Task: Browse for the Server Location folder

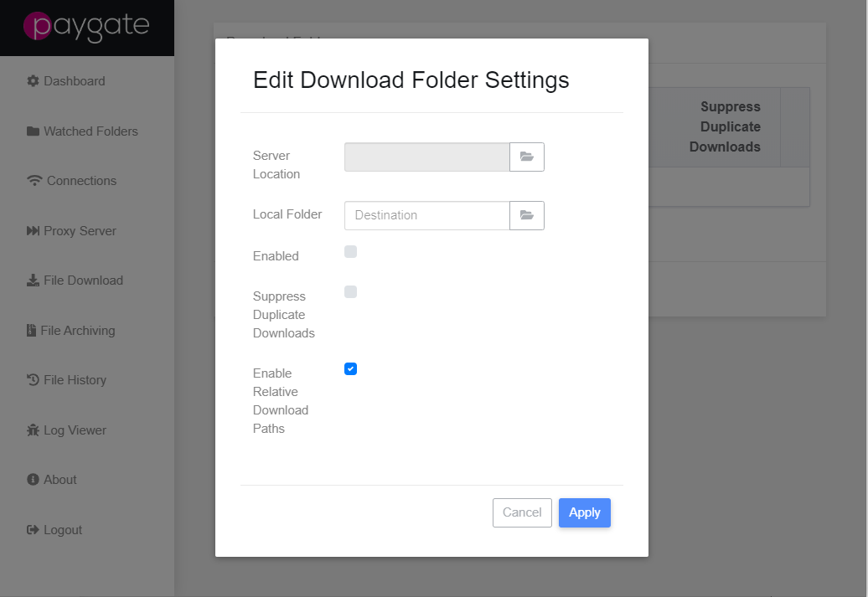Action: [527, 157]
